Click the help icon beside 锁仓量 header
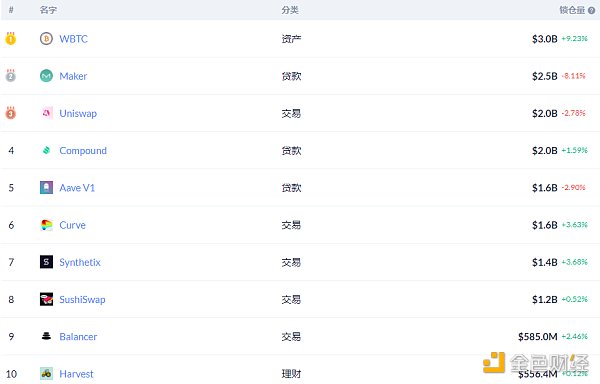 coord(591,10)
